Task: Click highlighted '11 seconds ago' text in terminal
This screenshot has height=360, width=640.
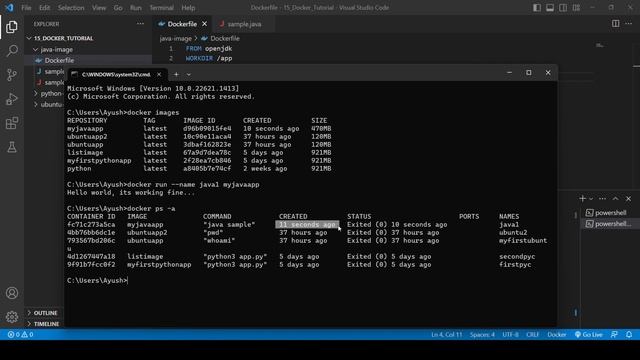Action: [307, 224]
